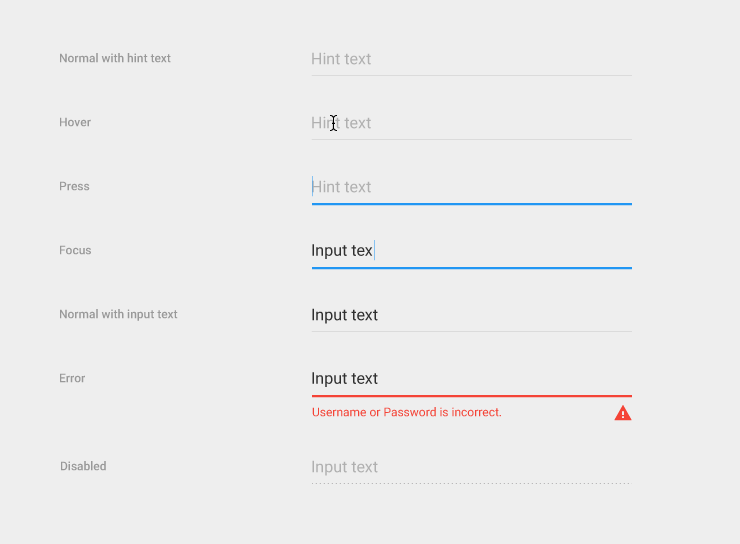Click the Press row hint text field

pyautogui.click(x=471, y=187)
